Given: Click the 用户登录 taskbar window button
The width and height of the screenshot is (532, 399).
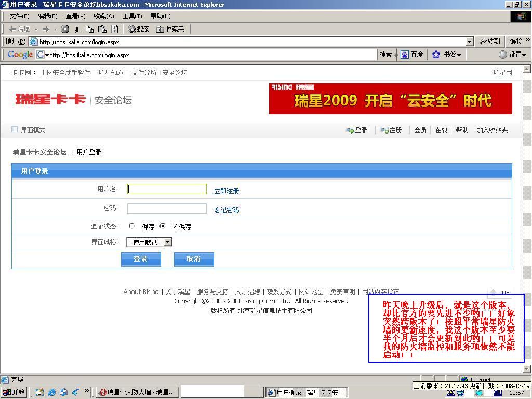Looking at the screenshot, I should coord(307,393).
